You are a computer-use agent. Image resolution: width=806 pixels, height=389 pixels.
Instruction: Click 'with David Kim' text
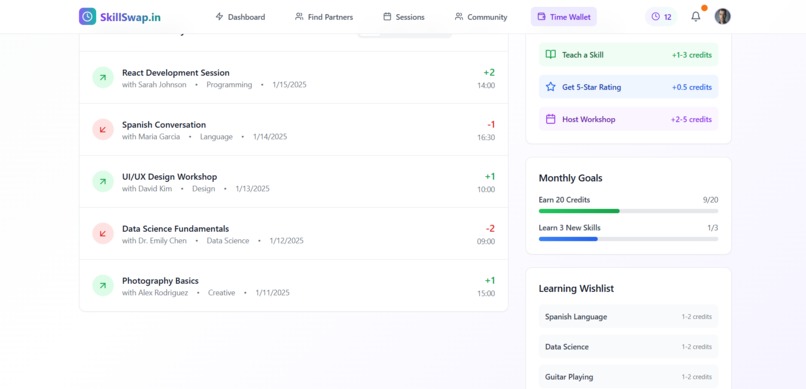[x=147, y=189]
